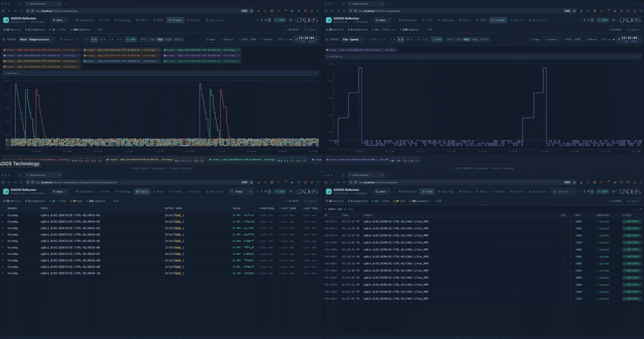Expand Audit Log panel to fullscreen icon
The width and height of the screenshot is (644, 339).
[640, 209]
